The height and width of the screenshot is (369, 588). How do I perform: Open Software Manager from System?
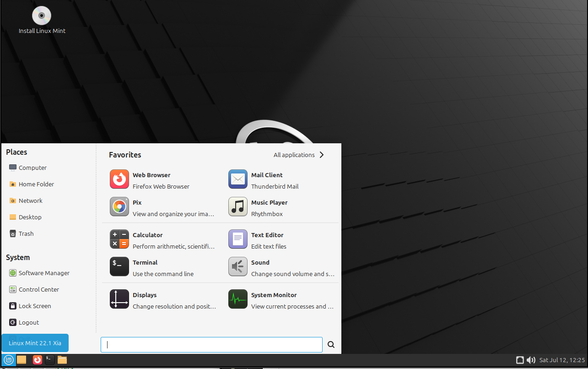44,273
